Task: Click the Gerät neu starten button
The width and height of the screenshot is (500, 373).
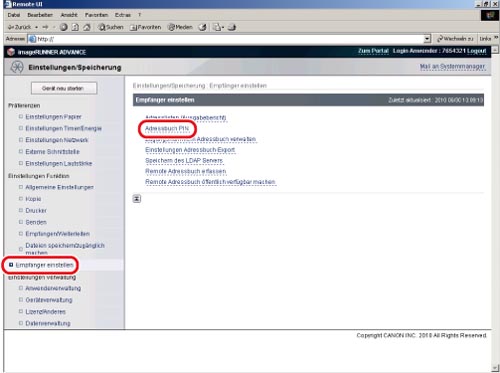Action: (64, 88)
